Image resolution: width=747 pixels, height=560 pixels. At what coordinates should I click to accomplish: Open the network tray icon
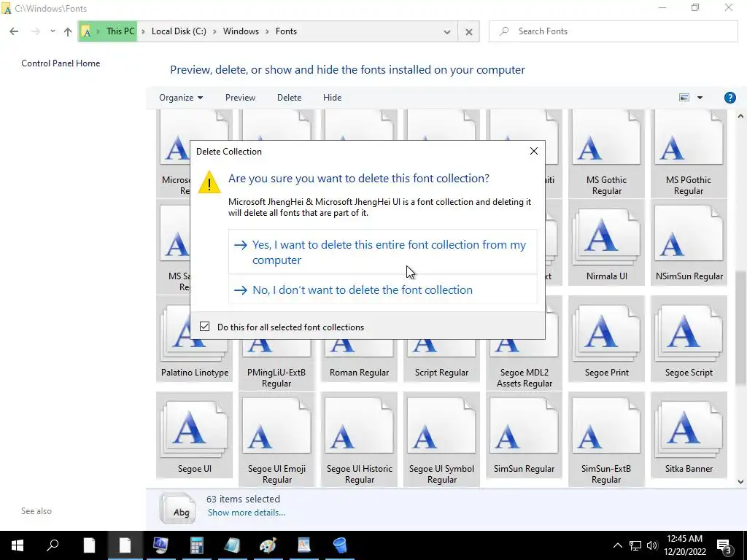tap(635, 545)
